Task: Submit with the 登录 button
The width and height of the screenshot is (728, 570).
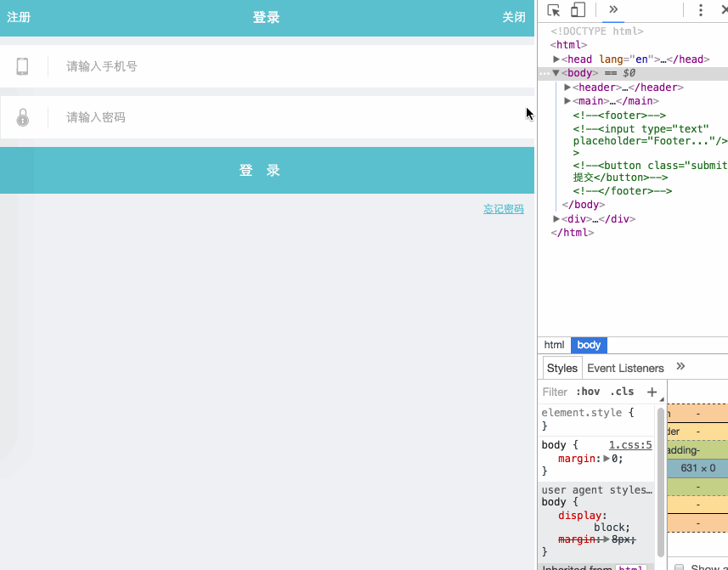Action: click(267, 171)
